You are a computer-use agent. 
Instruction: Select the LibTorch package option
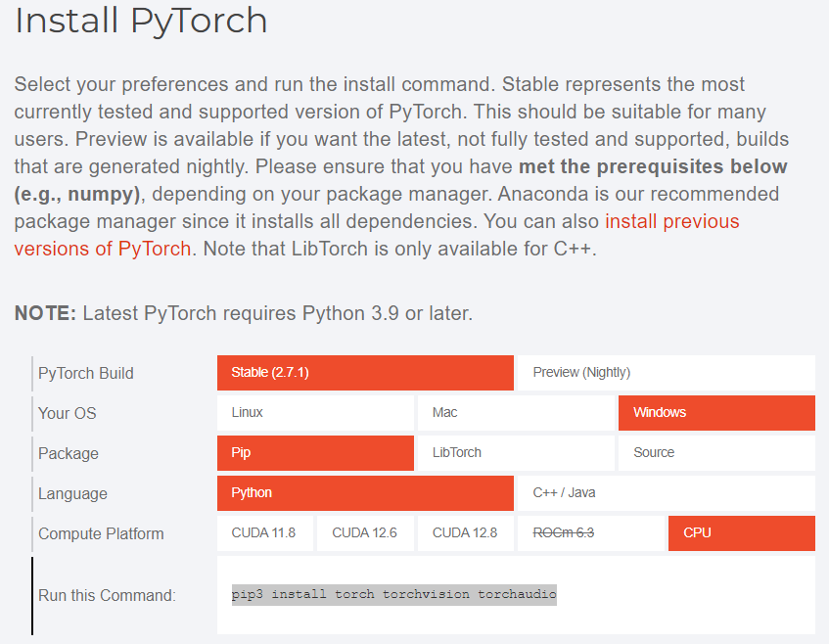click(516, 453)
